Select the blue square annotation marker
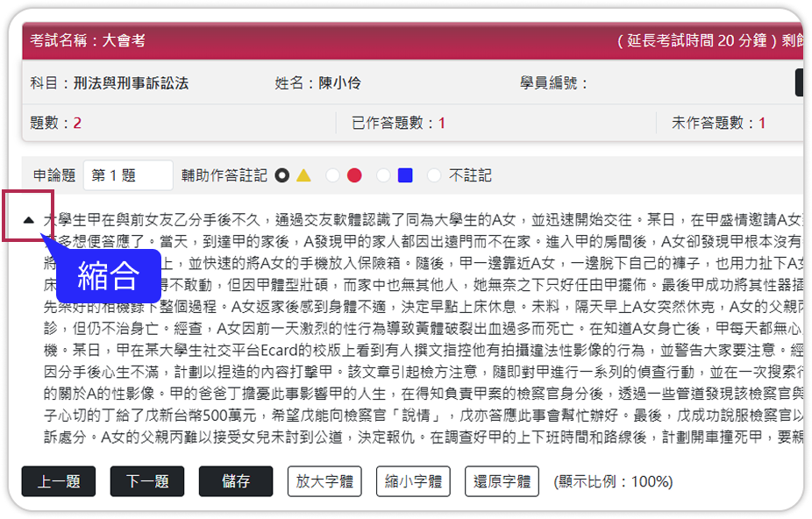812x519 pixels. (x=404, y=175)
